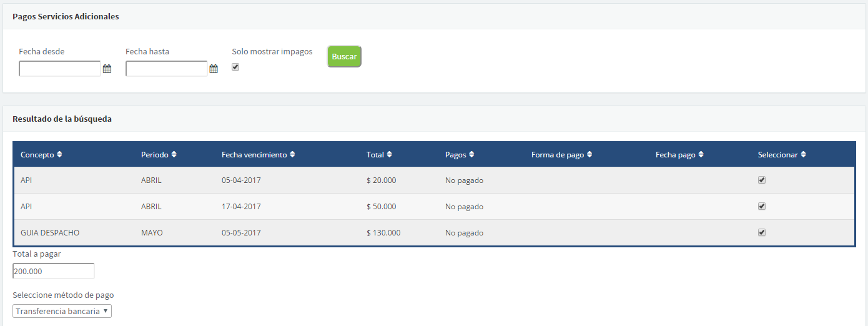The height and width of the screenshot is (326, 868).
Task: Deselect the $ 50.000 API payment checkbox
Action: pos(762,206)
